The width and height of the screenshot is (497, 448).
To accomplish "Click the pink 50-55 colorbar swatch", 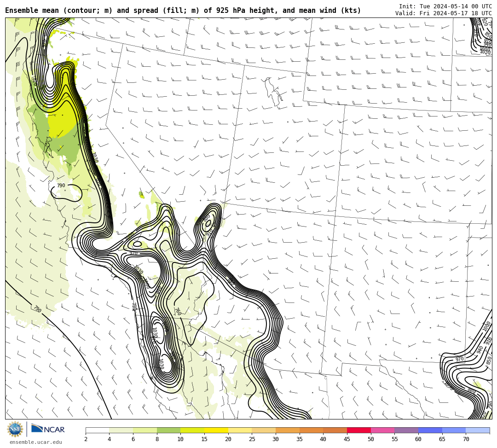I will click(382, 430).
